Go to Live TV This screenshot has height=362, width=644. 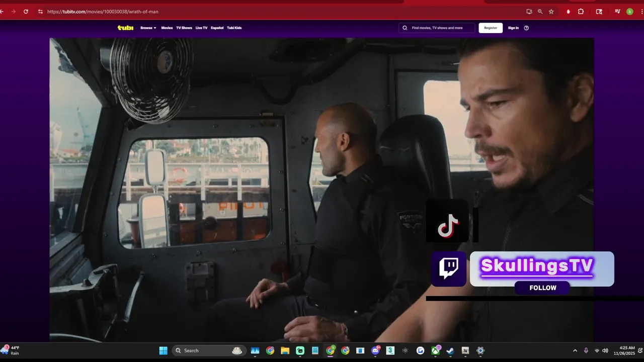[201, 28]
